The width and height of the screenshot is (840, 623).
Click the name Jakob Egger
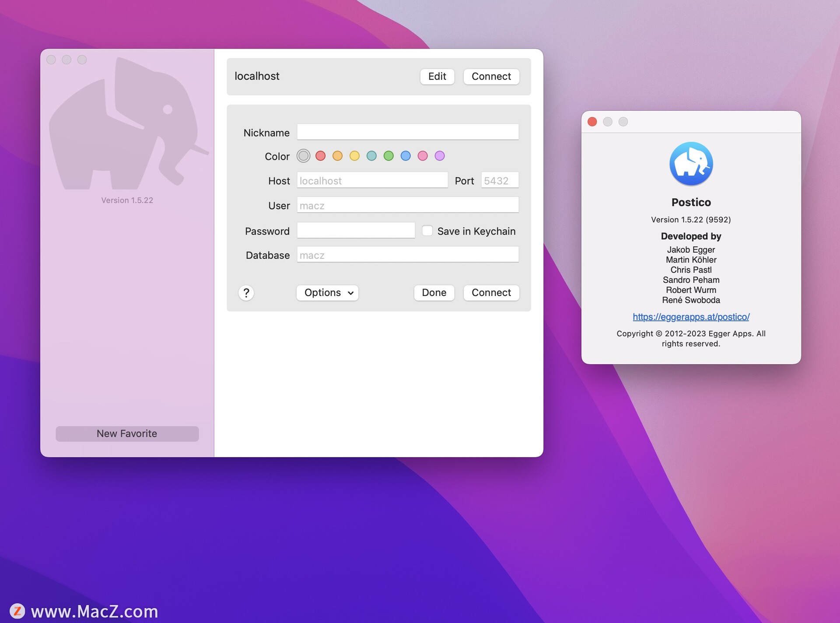tap(691, 250)
